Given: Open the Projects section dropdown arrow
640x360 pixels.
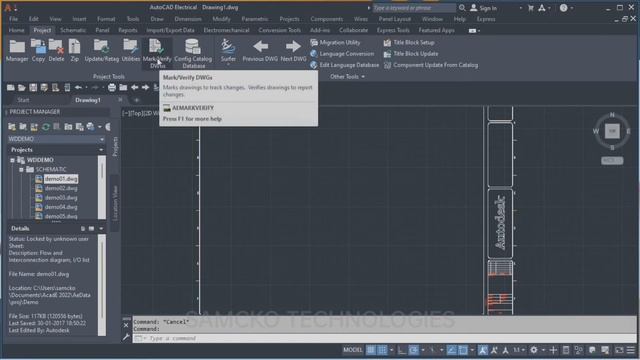Looking at the screenshot, I should click(x=101, y=150).
